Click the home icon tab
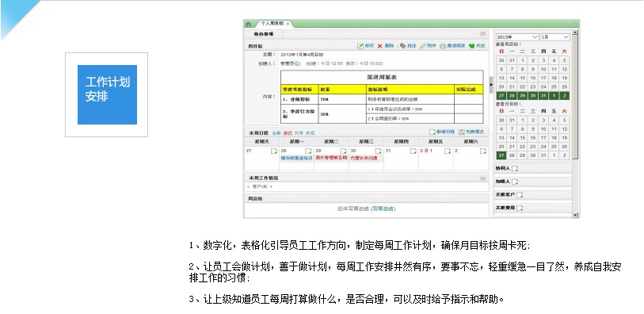The width and height of the screenshot is (644, 314). (x=248, y=25)
